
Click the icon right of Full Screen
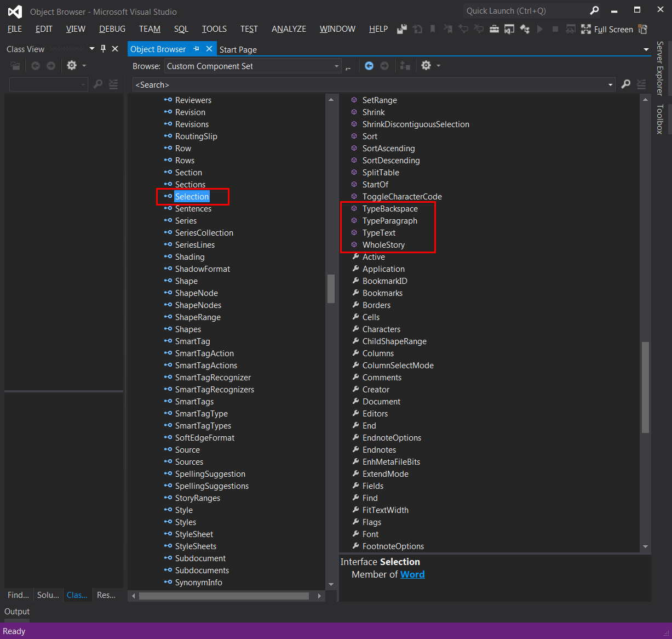pos(643,29)
